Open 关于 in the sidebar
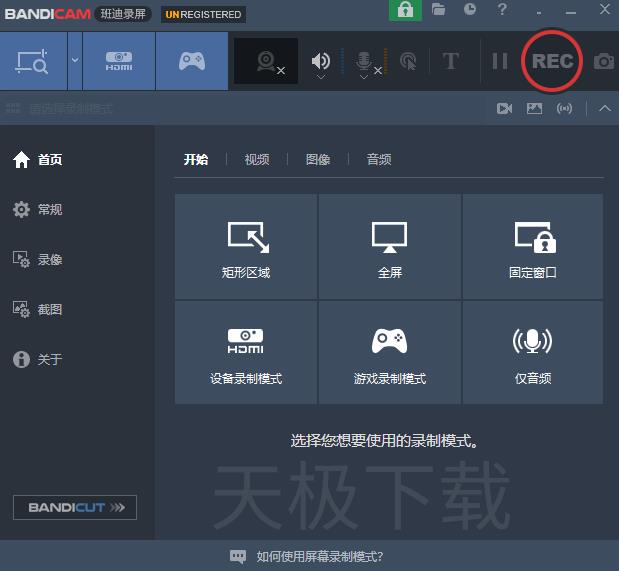 pyautogui.click(x=38, y=359)
